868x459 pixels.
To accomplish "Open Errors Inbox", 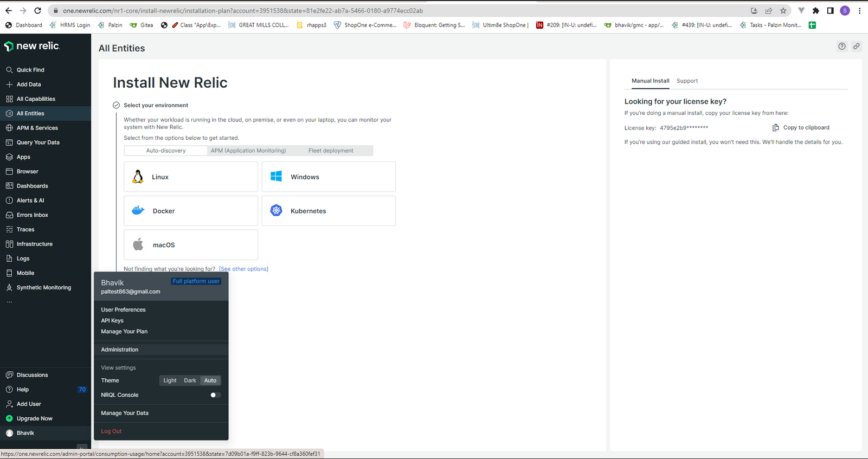I will click(x=32, y=215).
